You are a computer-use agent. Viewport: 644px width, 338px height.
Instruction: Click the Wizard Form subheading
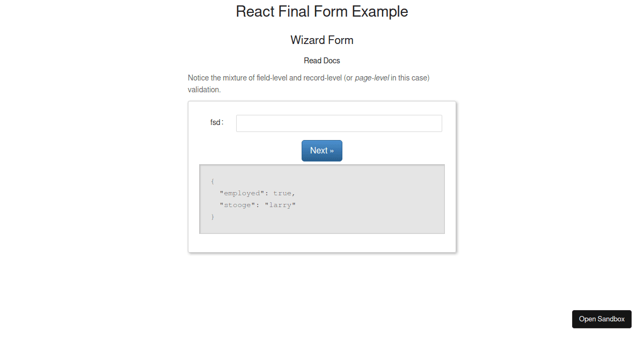[322, 40]
